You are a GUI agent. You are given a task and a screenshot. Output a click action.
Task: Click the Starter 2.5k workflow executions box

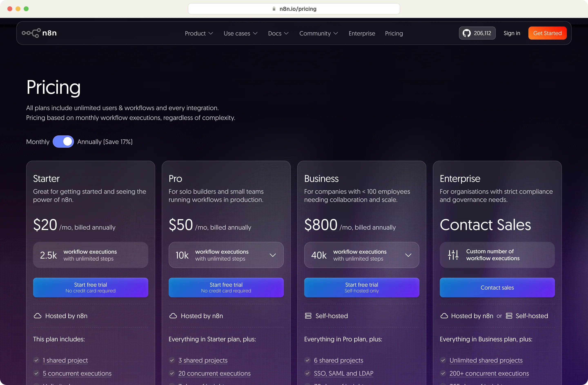[91, 255]
